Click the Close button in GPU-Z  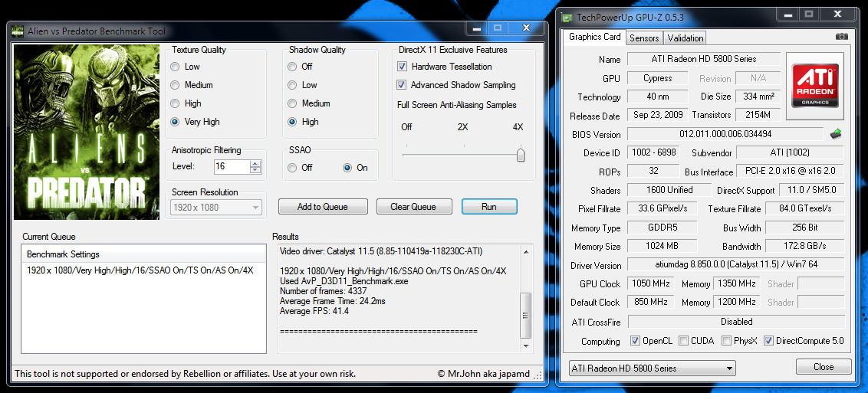pyautogui.click(x=824, y=367)
